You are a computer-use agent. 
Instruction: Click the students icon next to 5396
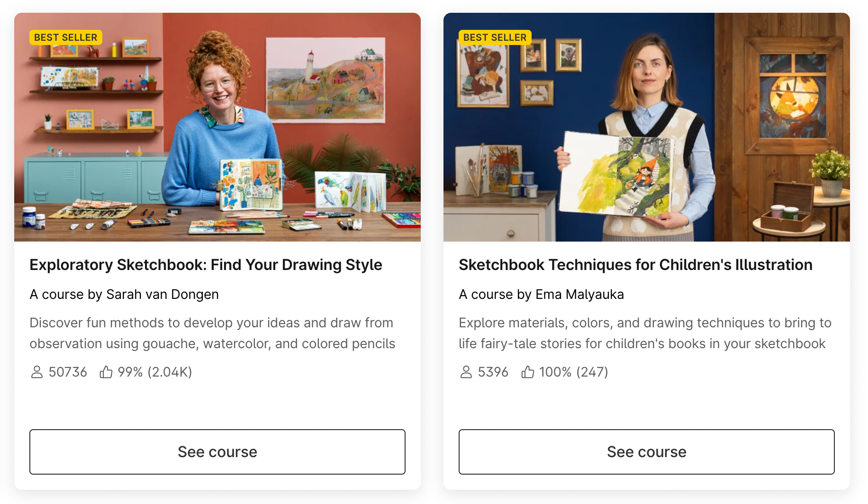click(x=466, y=372)
